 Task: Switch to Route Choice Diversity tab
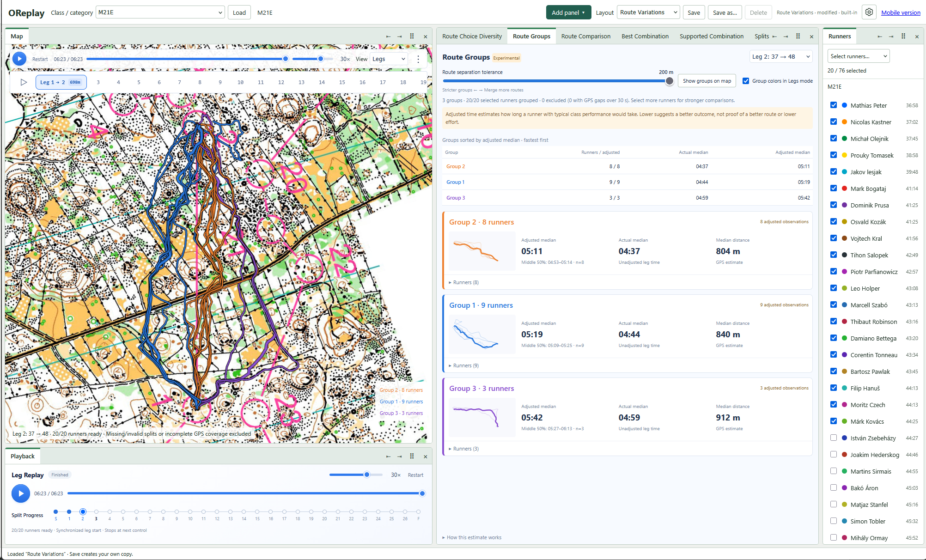tap(472, 37)
